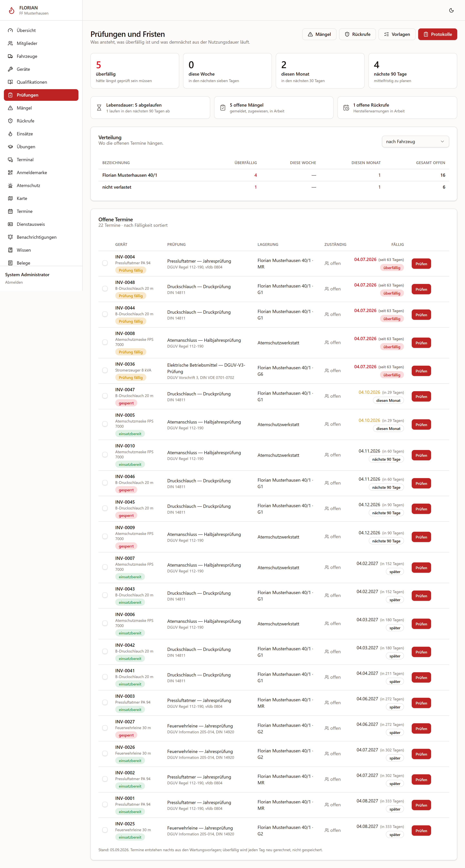Click the Abmelden link
Screen dimensions: 465x868
click(14, 282)
